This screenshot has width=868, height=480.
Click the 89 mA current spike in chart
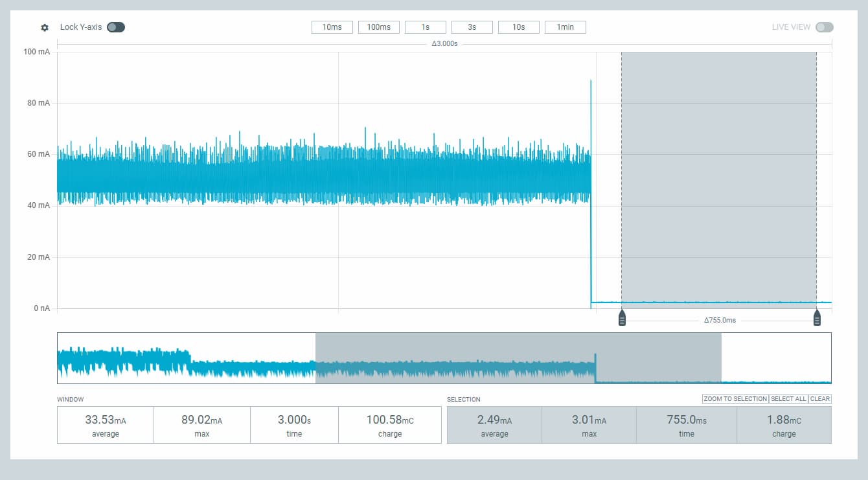tap(591, 82)
